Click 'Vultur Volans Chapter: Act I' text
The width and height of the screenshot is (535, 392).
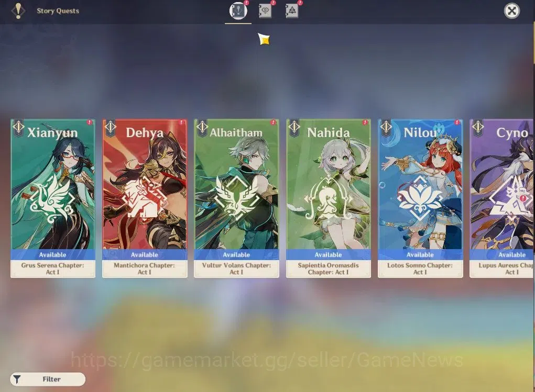[x=236, y=268]
